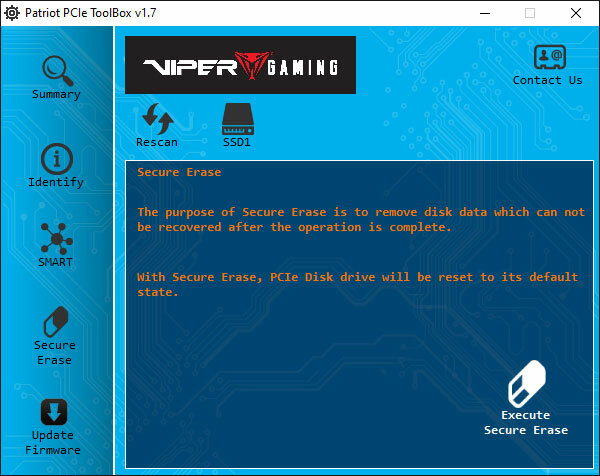Click the 'Summary' label in sidebar
The height and width of the screenshot is (476, 600).
coord(56,94)
